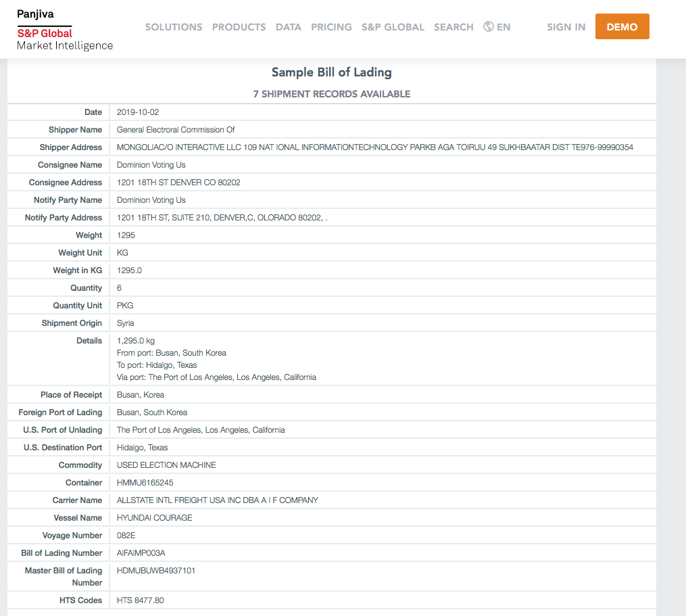
Task: Click 'To port: Hidalgo, Texas' detail
Action: (157, 365)
